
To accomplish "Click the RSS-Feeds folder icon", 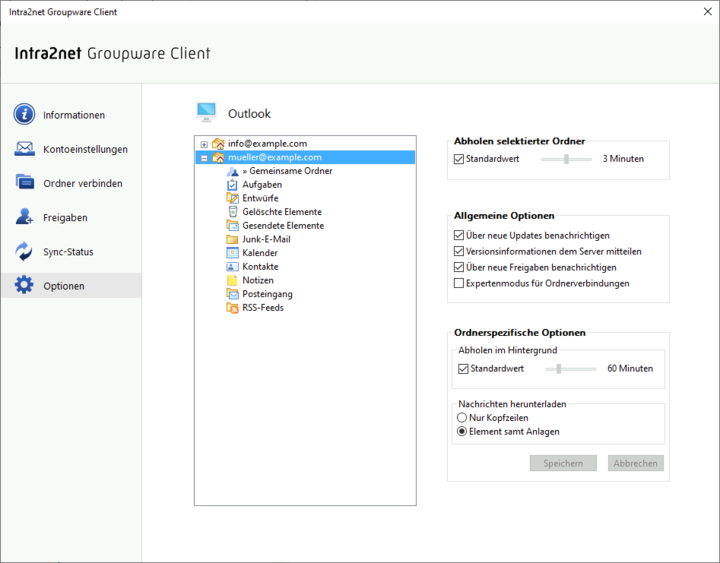I will (x=232, y=308).
